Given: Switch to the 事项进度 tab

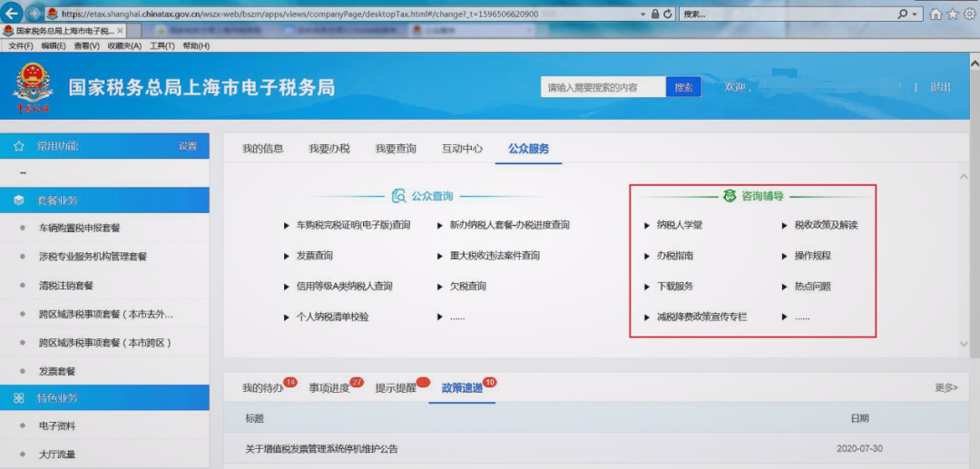Looking at the screenshot, I should pyautogui.click(x=329, y=388).
